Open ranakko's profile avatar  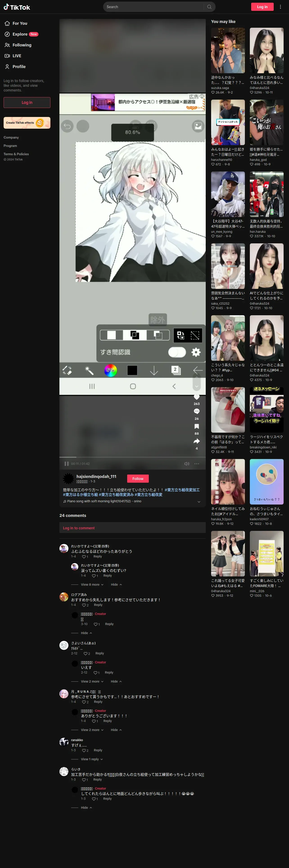(x=64, y=742)
